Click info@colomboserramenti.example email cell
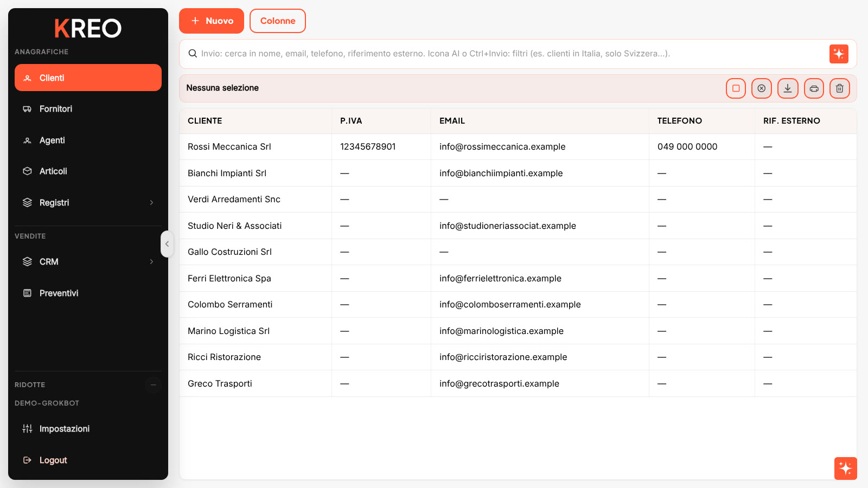Viewport: 868px width, 488px height. pos(540,305)
